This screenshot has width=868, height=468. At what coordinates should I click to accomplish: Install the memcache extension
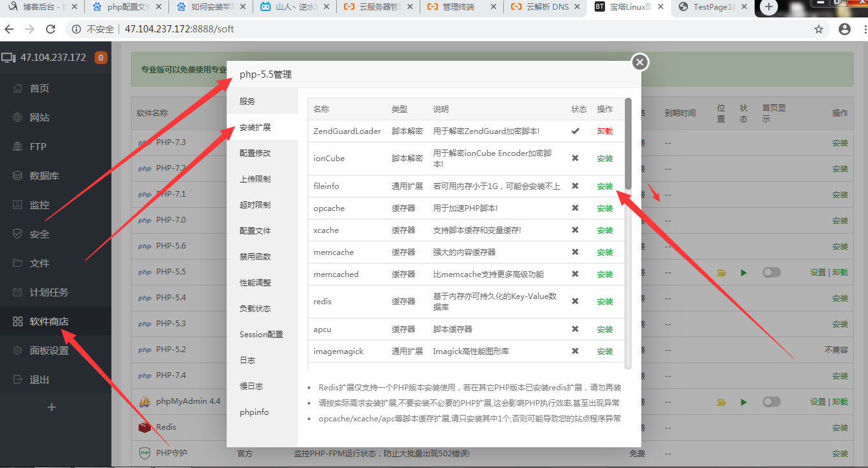pos(605,252)
